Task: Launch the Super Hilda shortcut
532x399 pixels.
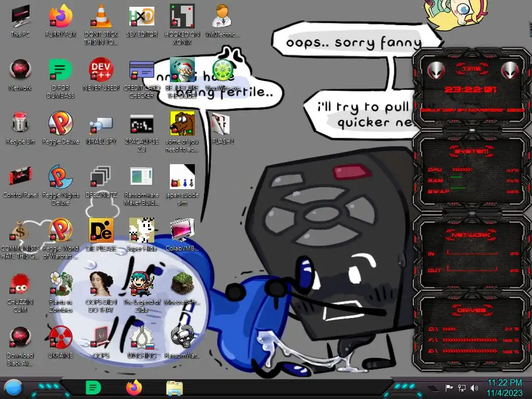Action: 142,235
